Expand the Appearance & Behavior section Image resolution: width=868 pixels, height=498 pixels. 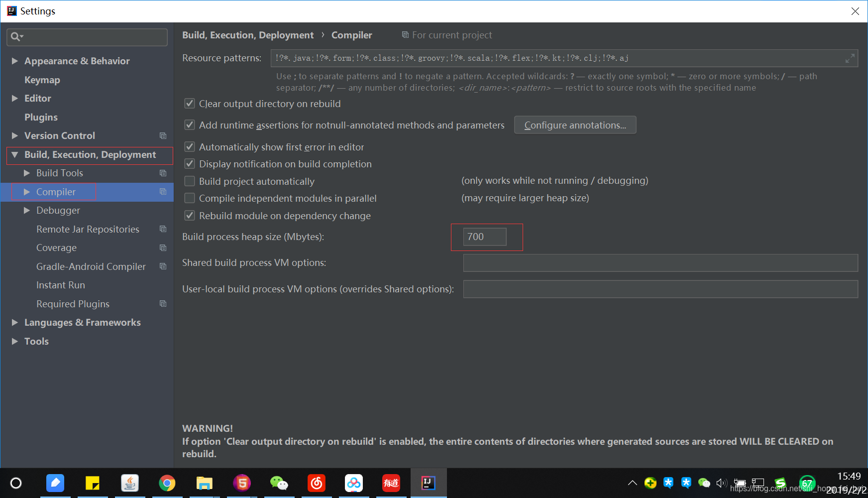pyautogui.click(x=15, y=61)
